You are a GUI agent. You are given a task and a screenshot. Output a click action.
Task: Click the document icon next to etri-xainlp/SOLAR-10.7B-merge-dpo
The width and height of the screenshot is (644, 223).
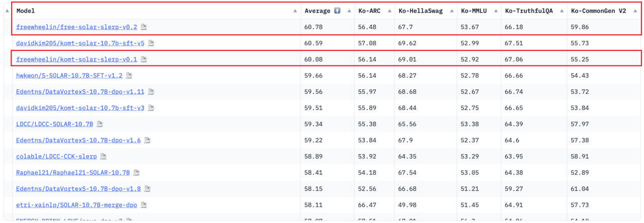click(144, 205)
